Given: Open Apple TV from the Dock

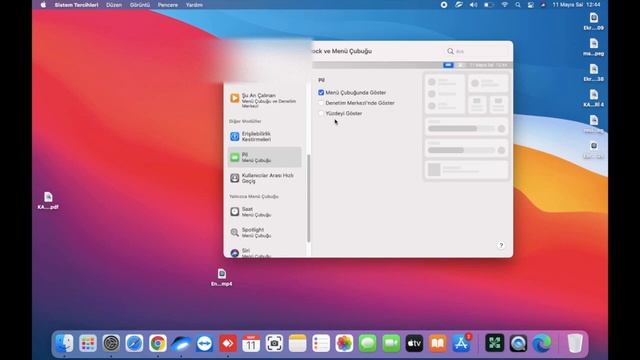Looking at the screenshot, I should pyautogui.click(x=414, y=343).
